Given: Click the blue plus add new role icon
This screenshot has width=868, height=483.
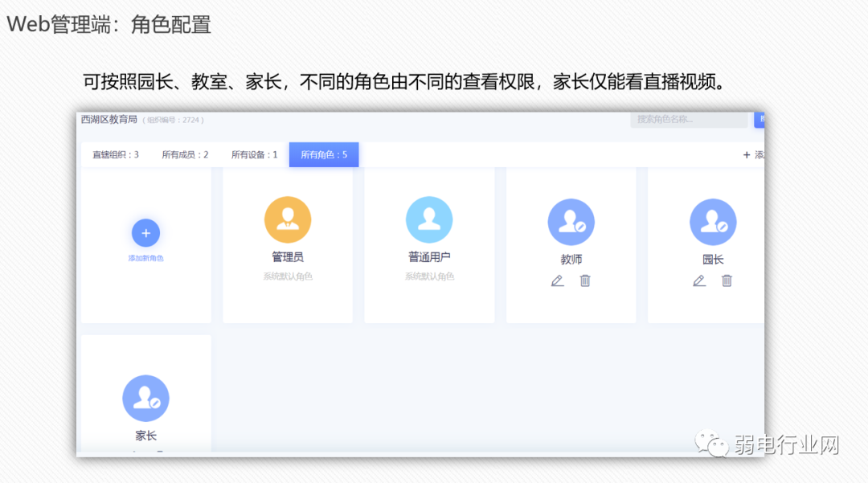Looking at the screenshot, I should [145, 233].
